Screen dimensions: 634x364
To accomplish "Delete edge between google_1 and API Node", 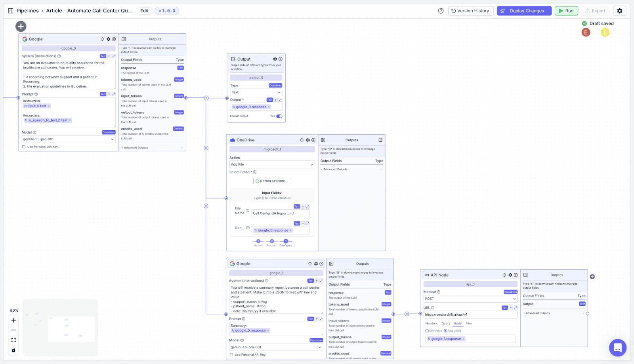I will coord(407,314).
